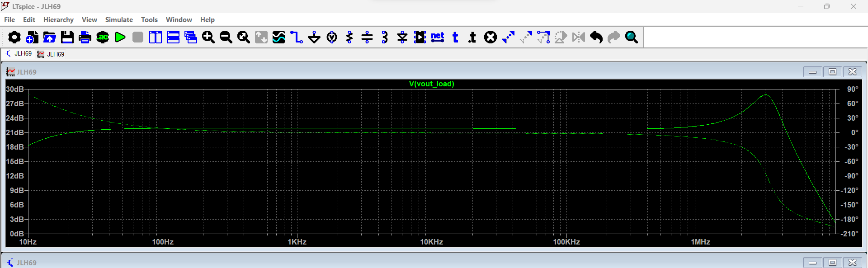Place a capacitor component
This screenshot has width=868, height=268.
pyautogui.click(x=367, y=37)
